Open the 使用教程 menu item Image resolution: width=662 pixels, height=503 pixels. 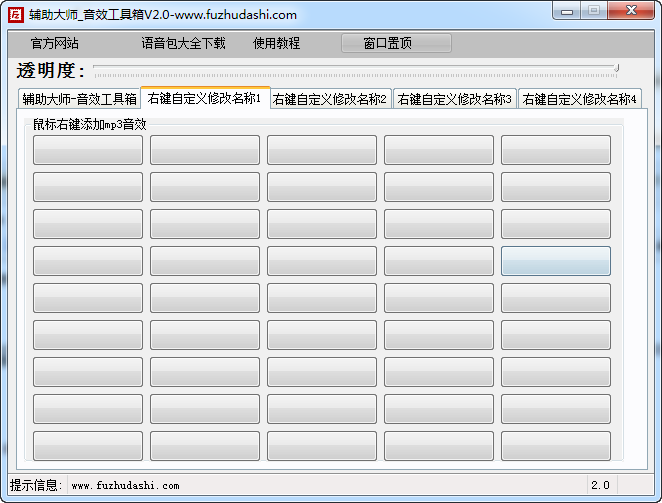(277, 43)
